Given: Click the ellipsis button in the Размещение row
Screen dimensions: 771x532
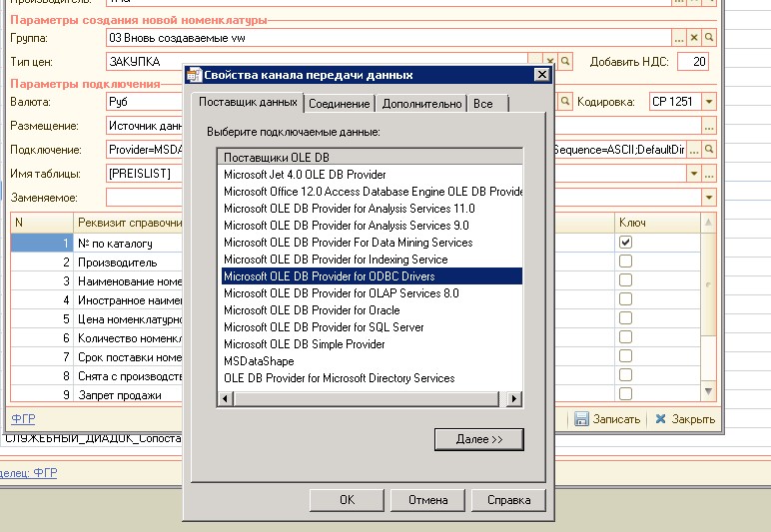Looking at the screenshot, I should coord(709,126).
